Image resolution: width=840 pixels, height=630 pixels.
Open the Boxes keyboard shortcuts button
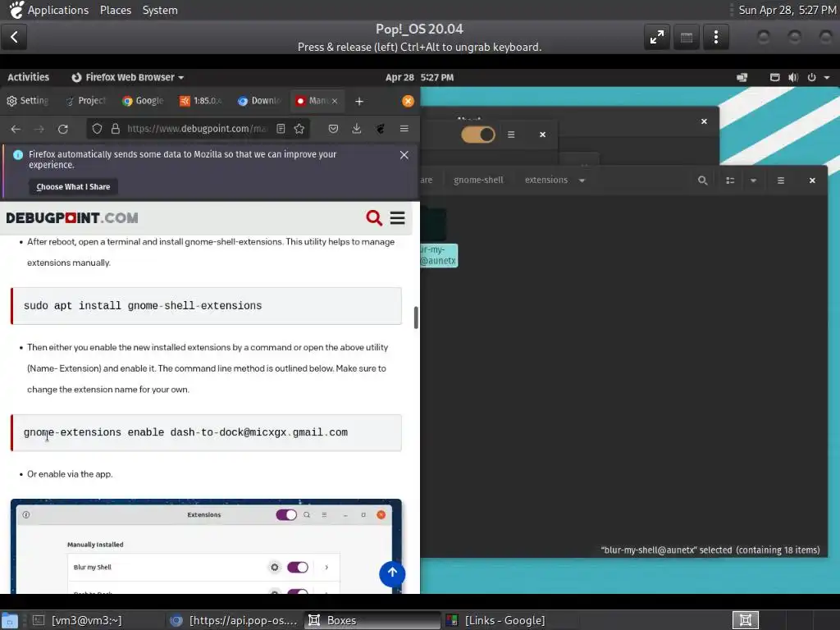click(x=687, y=37)
